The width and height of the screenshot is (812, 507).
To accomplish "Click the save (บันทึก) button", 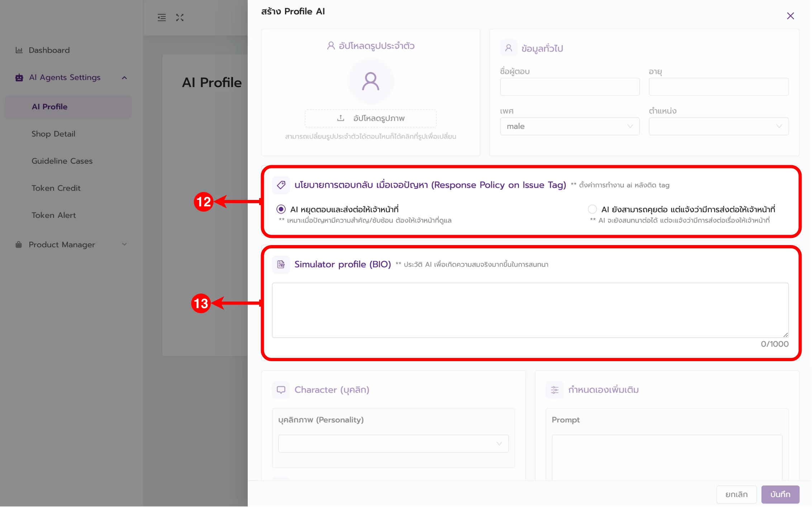I will click(780, 494).
